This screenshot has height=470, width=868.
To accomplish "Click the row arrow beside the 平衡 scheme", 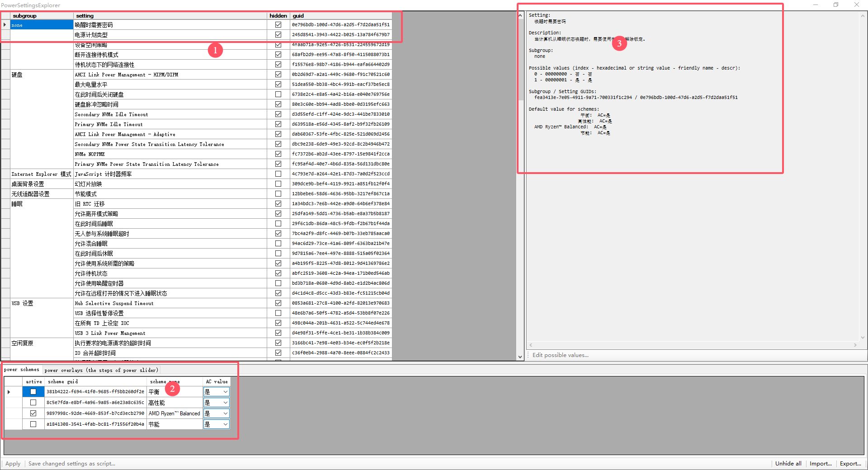I will [x=9, y=392].
